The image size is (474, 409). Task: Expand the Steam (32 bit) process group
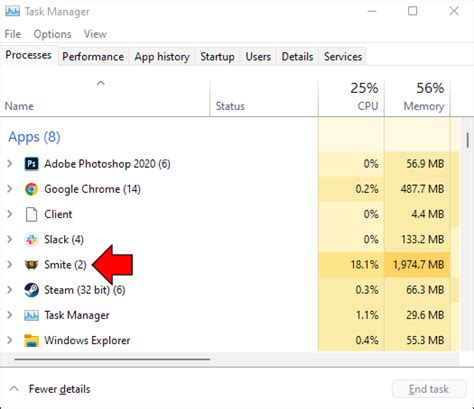[x=10, y=290]
